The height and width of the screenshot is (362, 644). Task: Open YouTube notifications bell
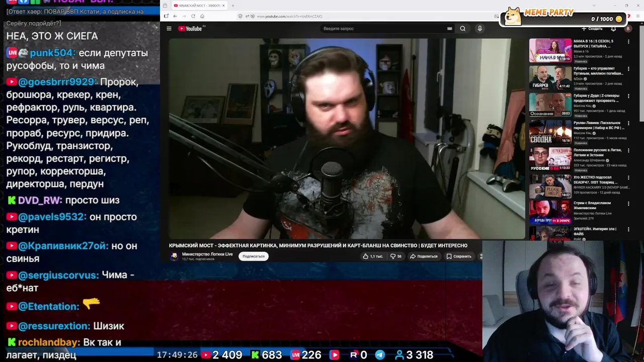tap(613, 29)
